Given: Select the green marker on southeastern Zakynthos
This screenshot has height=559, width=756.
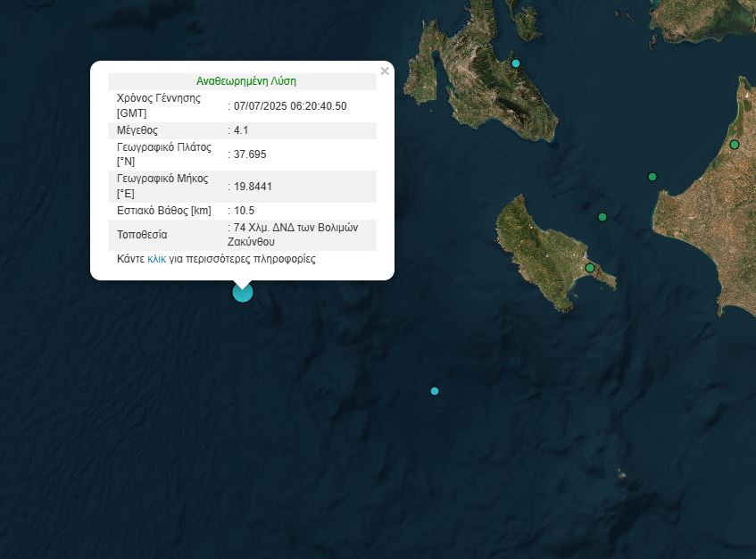Looking at the screenshot, I should point(590,268).
